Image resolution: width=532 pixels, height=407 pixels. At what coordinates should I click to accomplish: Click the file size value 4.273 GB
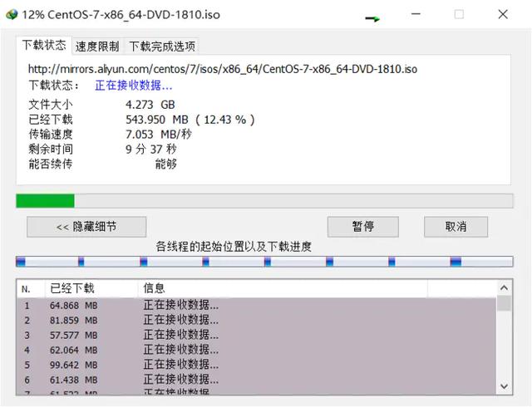(150, 105)
